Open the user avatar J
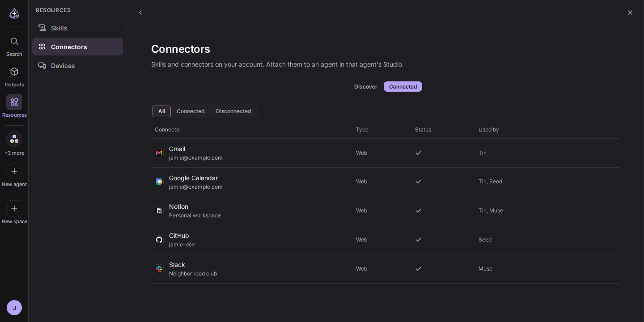This screenshot has width=644, height=322. (x=14, y=308)
